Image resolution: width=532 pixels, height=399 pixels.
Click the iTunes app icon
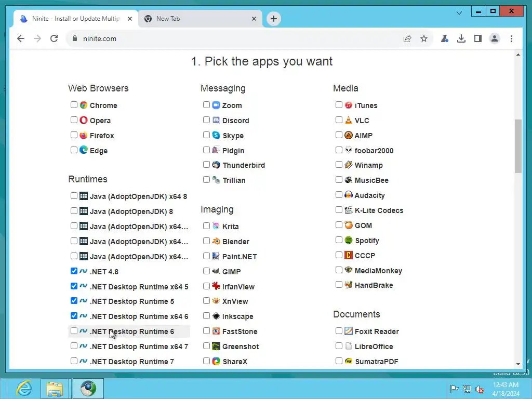point(349,105)
